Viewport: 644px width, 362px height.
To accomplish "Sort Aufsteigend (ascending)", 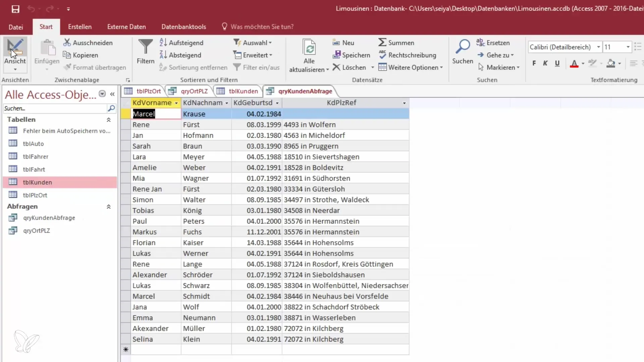I will coord(182,43).
